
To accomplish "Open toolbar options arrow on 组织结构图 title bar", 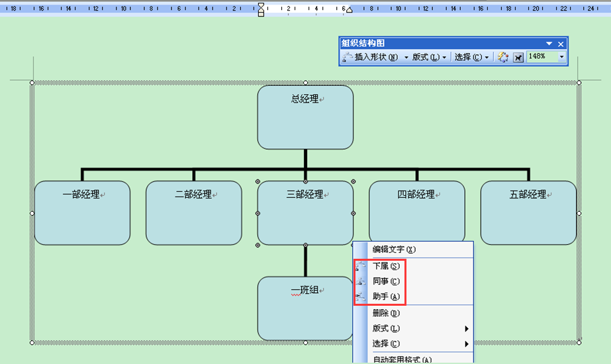I will click(x=549, y=44).
